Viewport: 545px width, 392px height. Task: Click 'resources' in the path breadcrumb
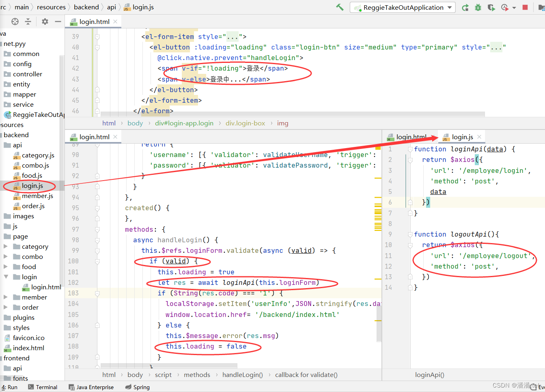point(51,7)
